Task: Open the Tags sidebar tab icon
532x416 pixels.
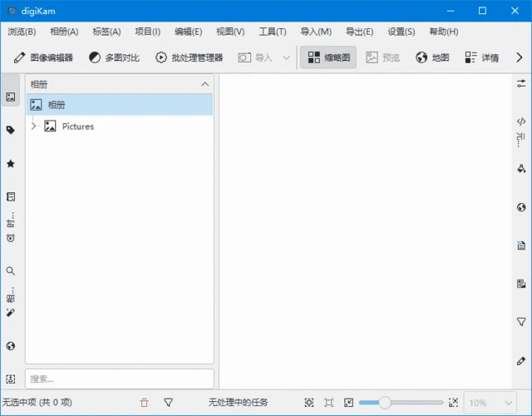Action: point(10,130)
